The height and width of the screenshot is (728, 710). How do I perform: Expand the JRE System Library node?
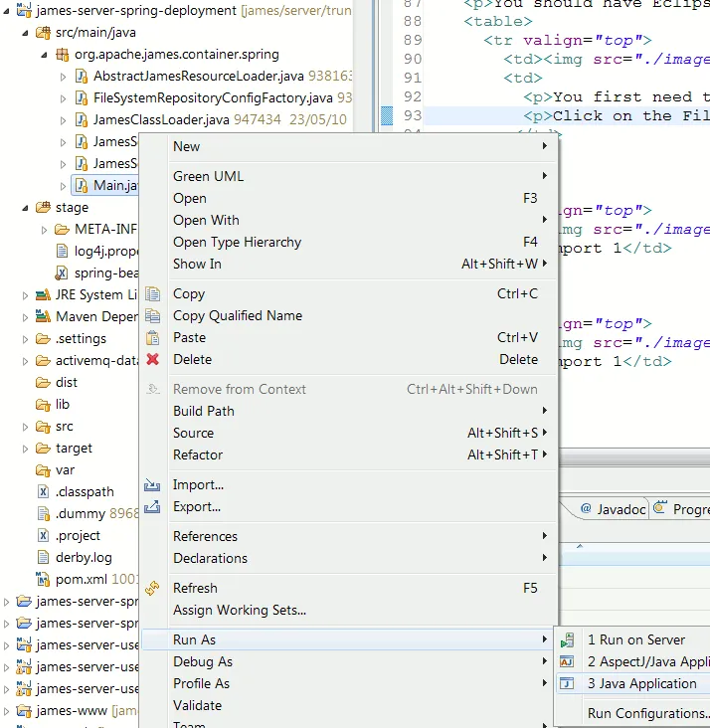(x=26, y=295)
